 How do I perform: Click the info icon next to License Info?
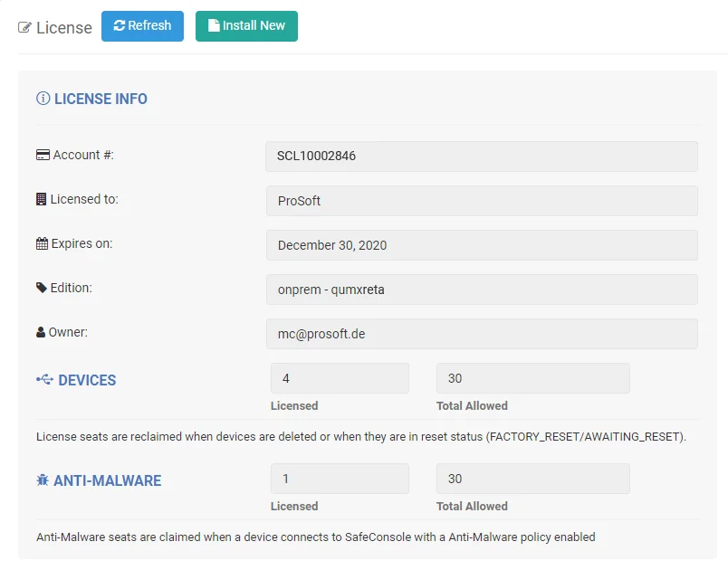coord(43,99)
